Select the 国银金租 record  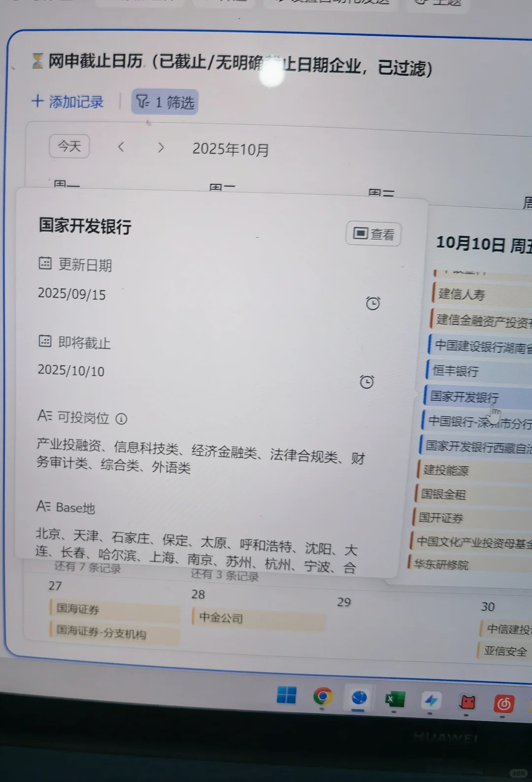point(472,494)
